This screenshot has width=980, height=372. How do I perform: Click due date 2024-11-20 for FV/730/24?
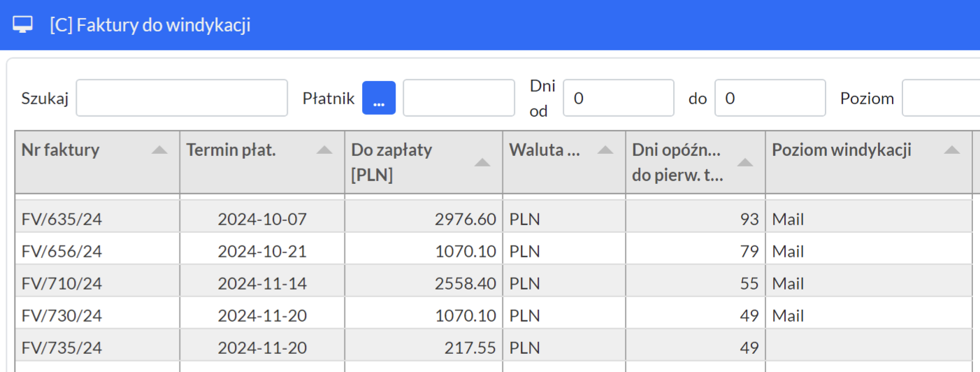262,316
